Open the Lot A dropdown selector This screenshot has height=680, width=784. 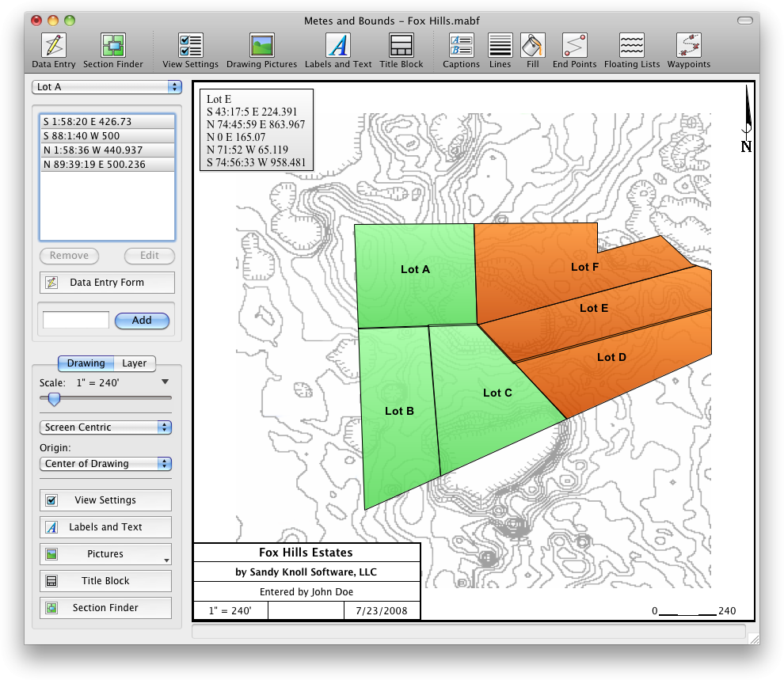107,87
